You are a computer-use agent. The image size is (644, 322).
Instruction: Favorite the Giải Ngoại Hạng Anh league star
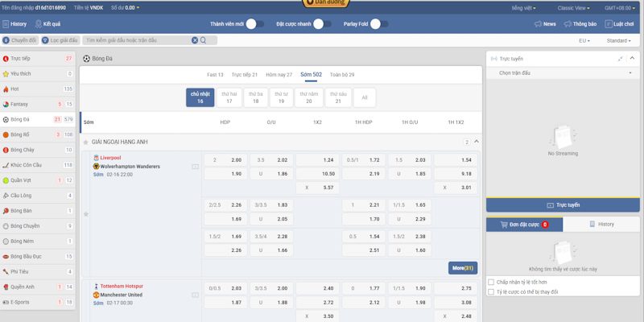[x=86, y=142]
